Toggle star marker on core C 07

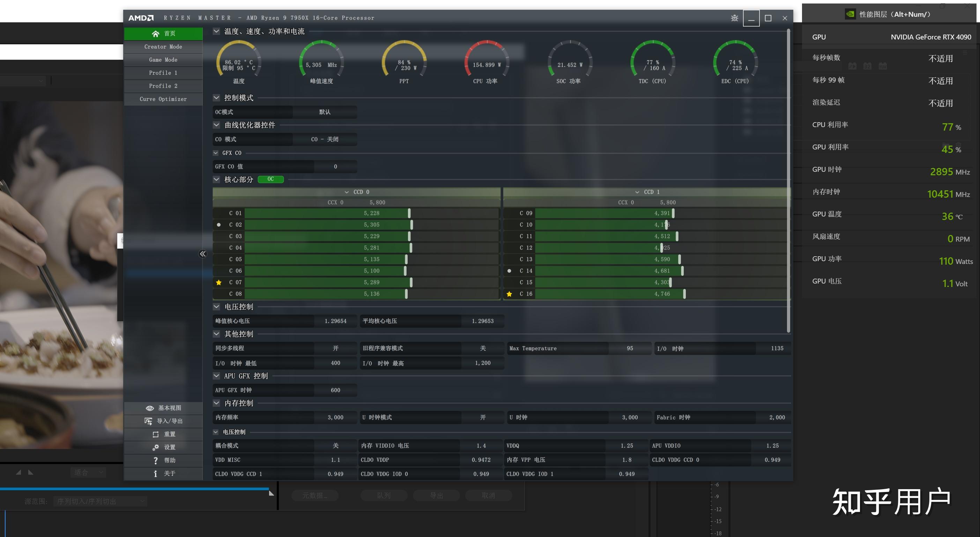219,282
